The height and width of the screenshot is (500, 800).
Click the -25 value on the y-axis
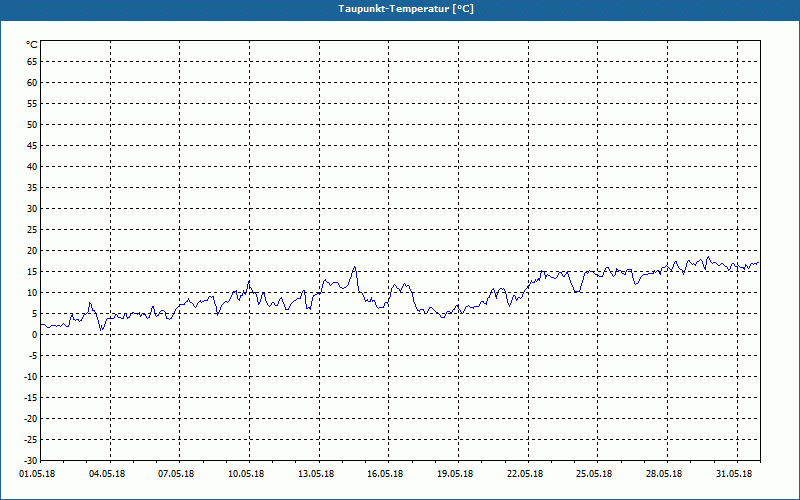click(31, 439)
